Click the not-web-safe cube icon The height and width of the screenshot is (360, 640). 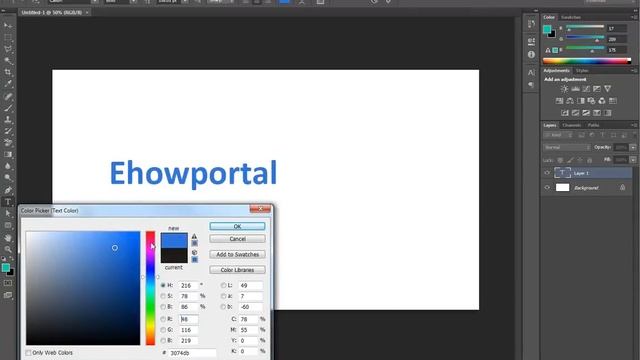pos(194,252)
